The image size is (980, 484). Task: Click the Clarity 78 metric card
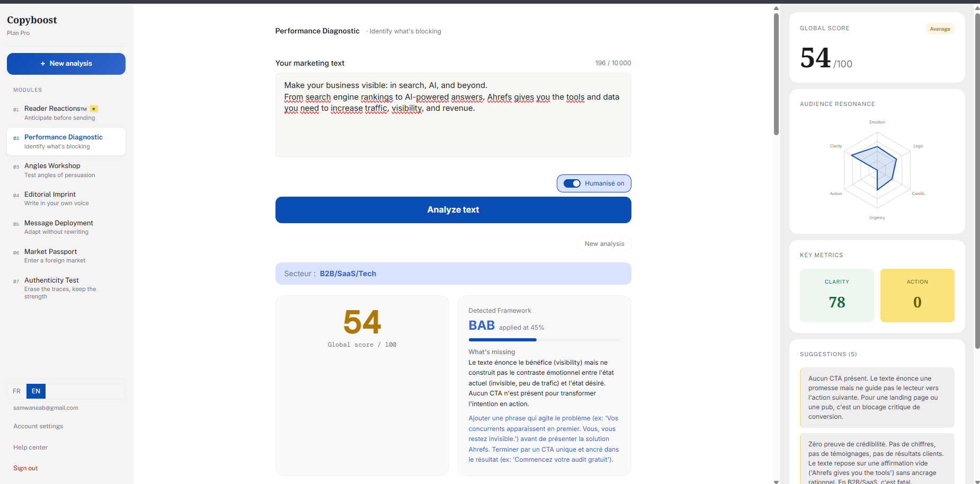point(837,296)
